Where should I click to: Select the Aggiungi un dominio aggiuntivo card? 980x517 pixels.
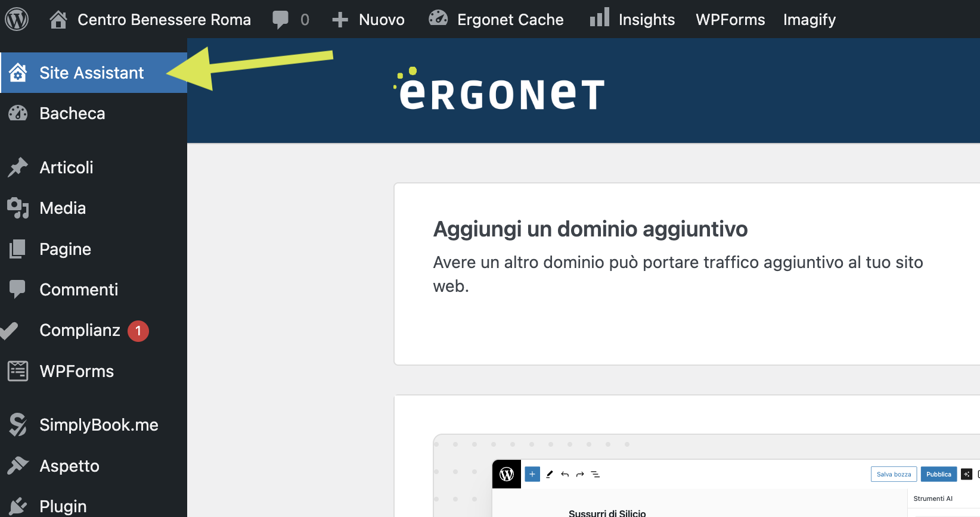pos(687,274)
